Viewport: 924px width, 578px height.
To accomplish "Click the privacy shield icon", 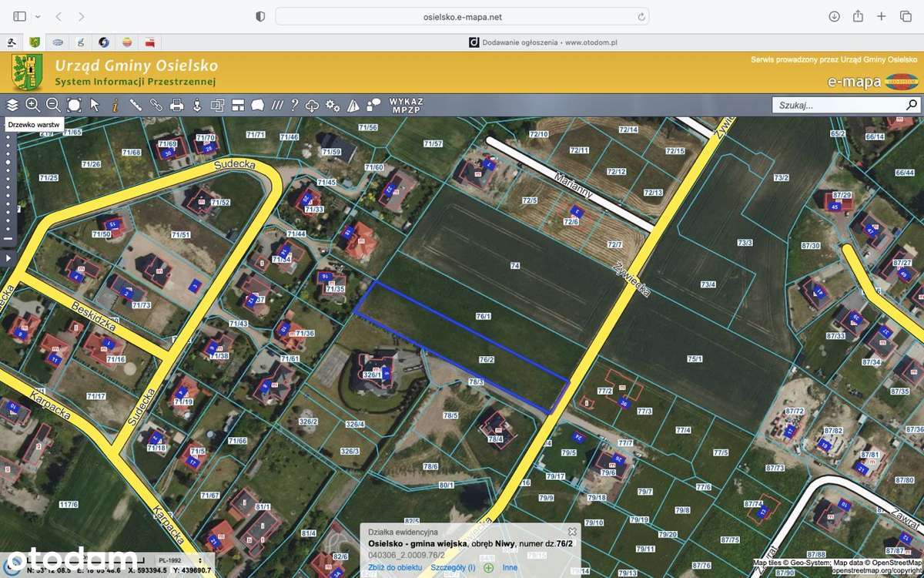I will pyautogui.click(x=260, y=16).
